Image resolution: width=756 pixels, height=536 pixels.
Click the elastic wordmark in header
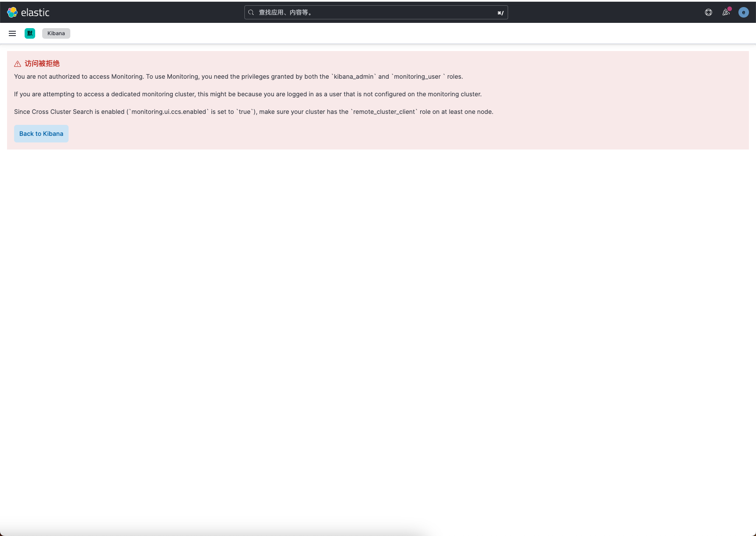pos(35,13)
